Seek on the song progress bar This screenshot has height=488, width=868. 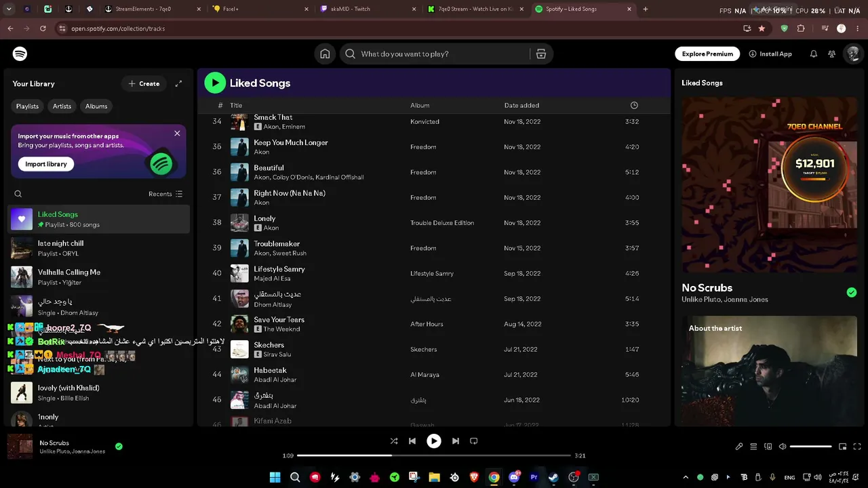pyautogui.click(x=434, y=455)
